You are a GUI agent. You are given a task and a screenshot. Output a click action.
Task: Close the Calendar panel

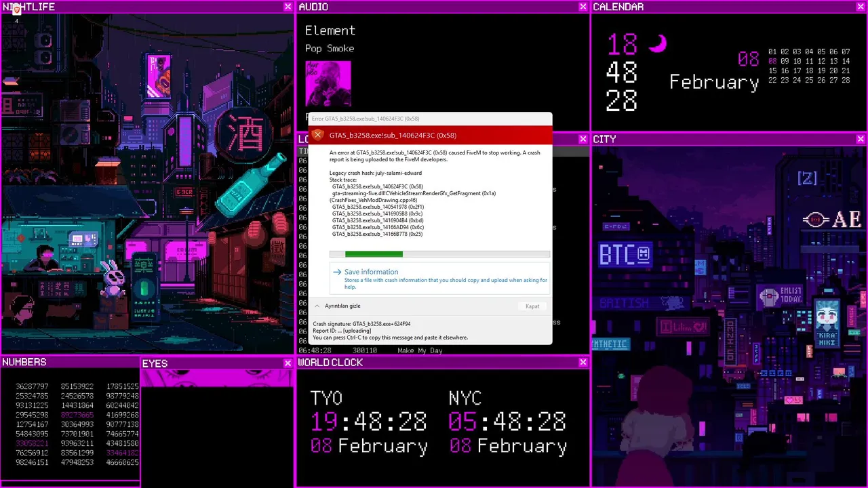click(x=861, y=7)
